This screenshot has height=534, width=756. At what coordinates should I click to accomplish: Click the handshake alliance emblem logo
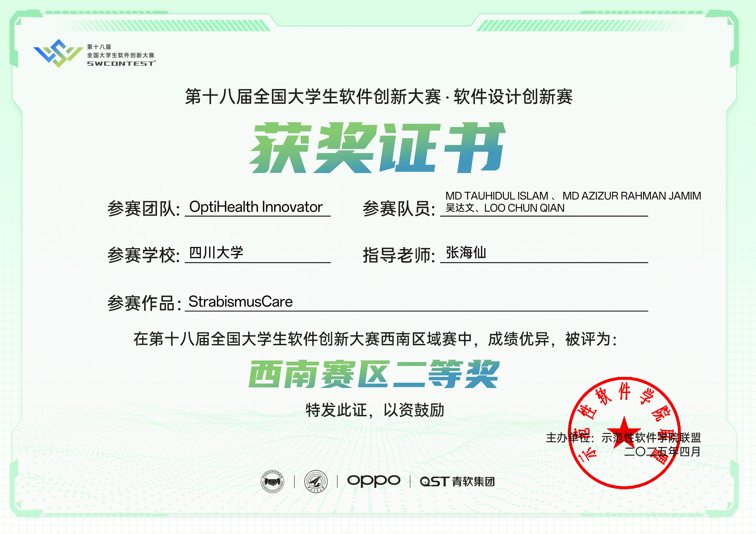click(x=272, y=481)
